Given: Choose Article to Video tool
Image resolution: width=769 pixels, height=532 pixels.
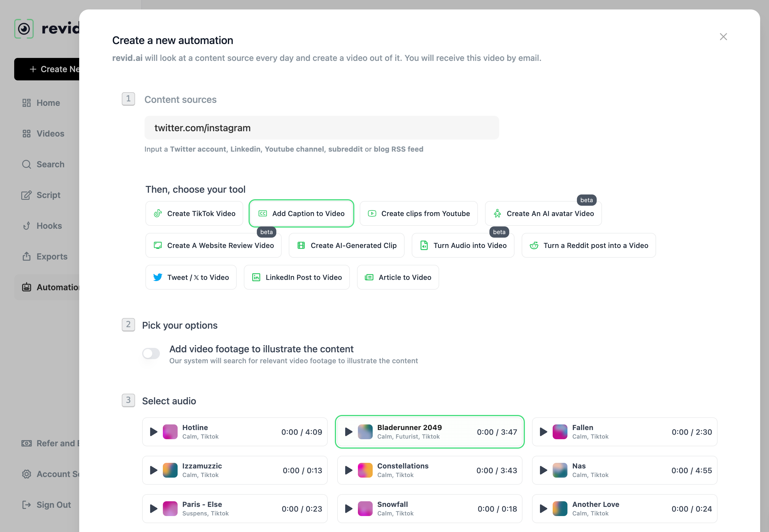Looking at the screenshot, I should 398,277.
